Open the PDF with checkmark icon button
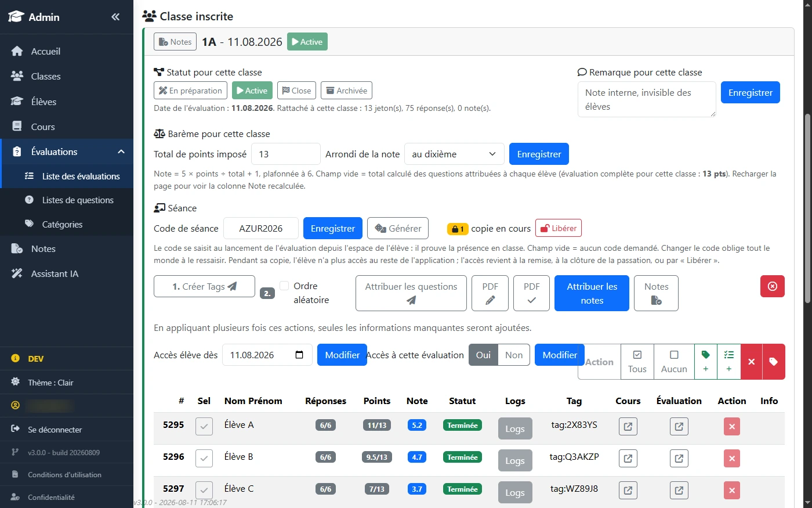 point(532,293)
